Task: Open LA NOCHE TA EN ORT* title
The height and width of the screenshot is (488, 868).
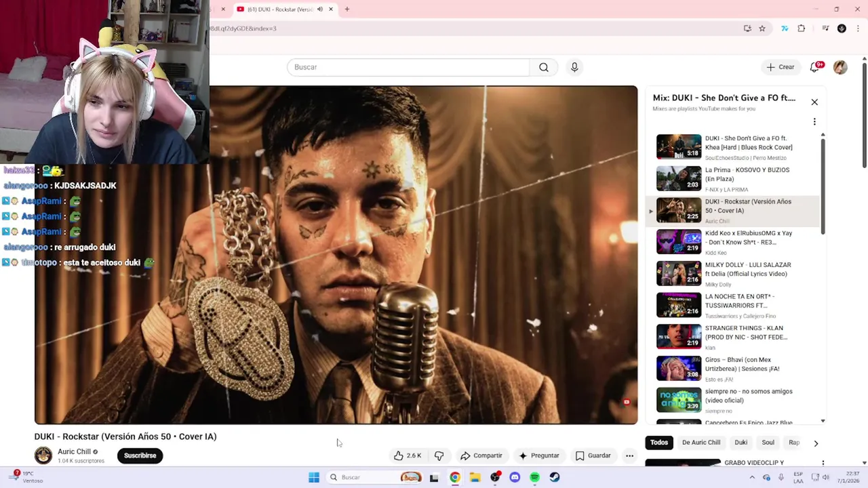Action: click(740, 301)
